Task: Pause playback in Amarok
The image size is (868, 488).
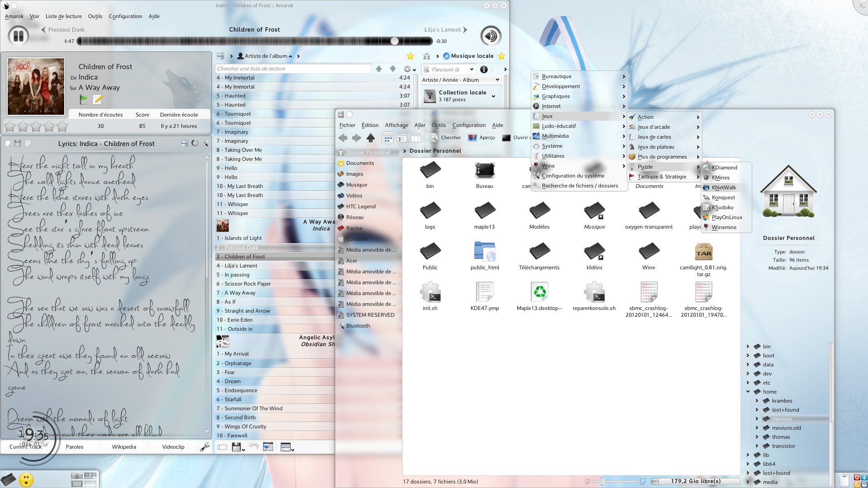Action: [19, 36]
